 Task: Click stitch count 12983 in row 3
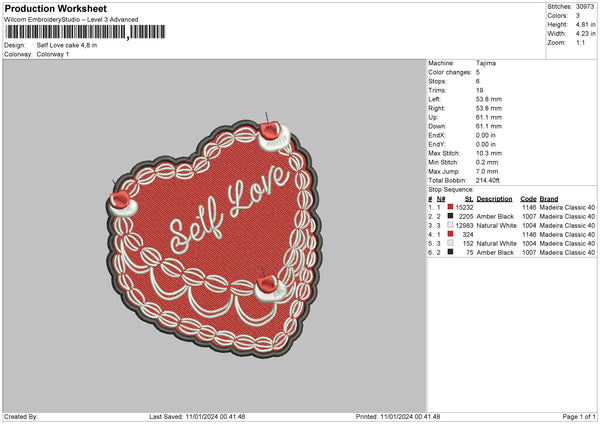pos(465,225)
